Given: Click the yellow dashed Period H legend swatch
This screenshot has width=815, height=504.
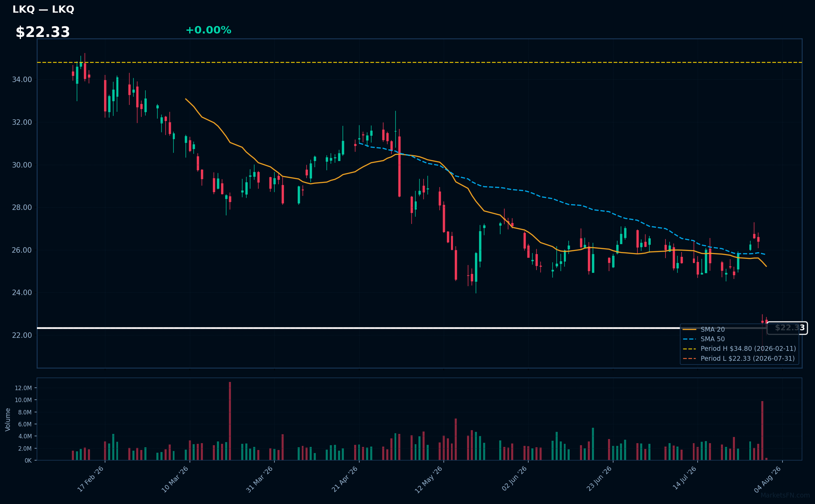Looking at the screenshot, I should pos(689,349).
